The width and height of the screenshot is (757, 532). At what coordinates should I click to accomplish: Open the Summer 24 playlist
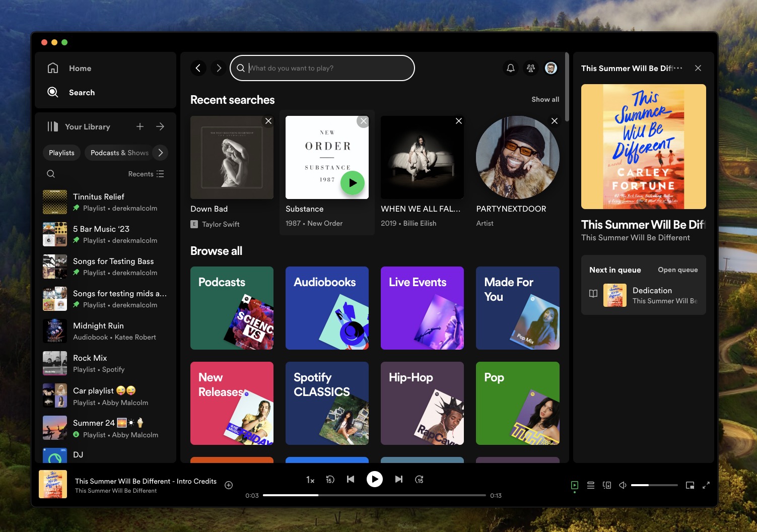[106, 428]
